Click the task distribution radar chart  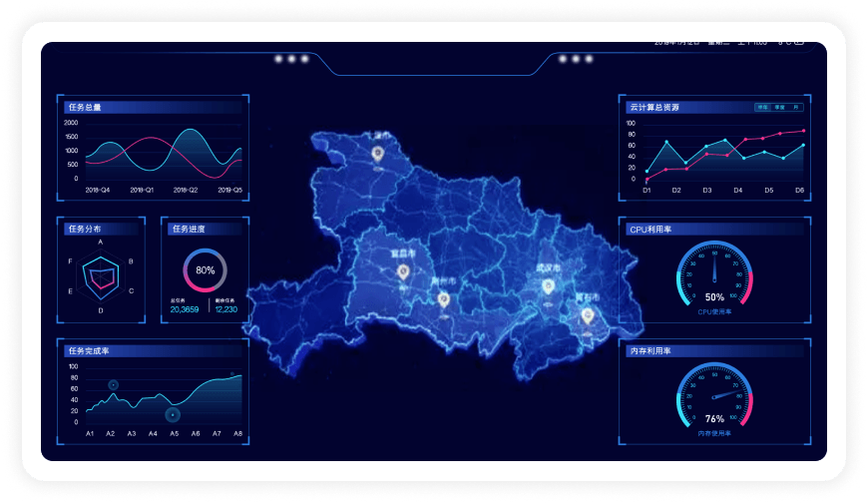tap(101, 276)
